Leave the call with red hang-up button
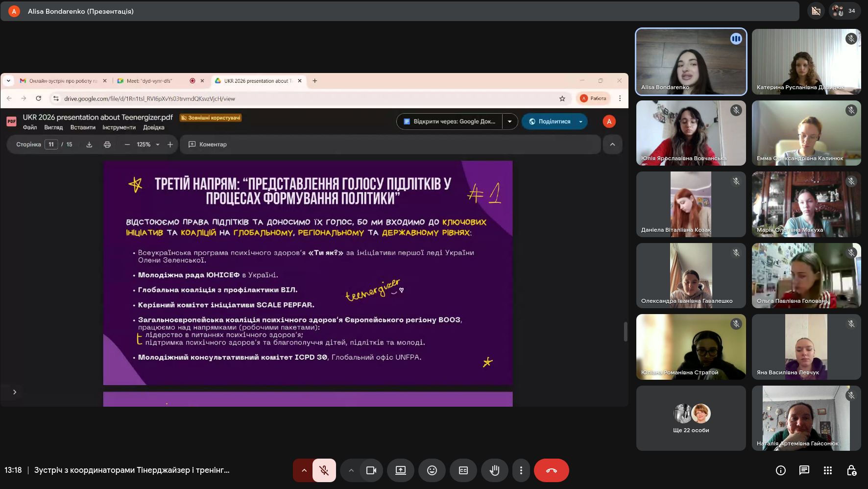Screen dimensions: 868x489 click(552, 470)
